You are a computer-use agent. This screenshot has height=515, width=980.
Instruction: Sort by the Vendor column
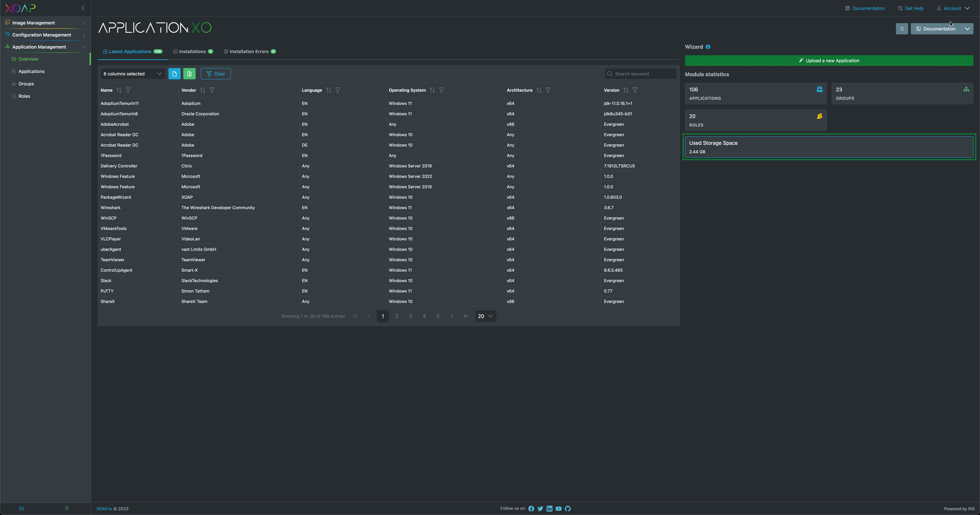[203, 90]
